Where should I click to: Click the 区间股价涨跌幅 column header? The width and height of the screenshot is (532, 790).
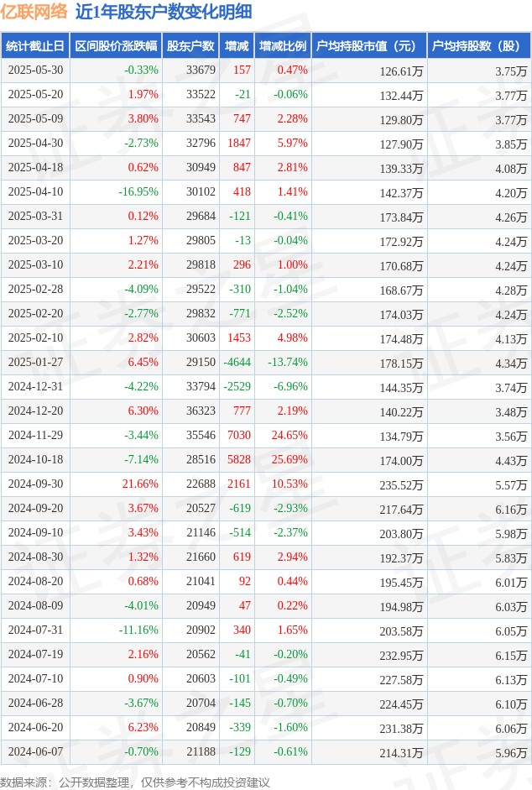click(116, 46)
